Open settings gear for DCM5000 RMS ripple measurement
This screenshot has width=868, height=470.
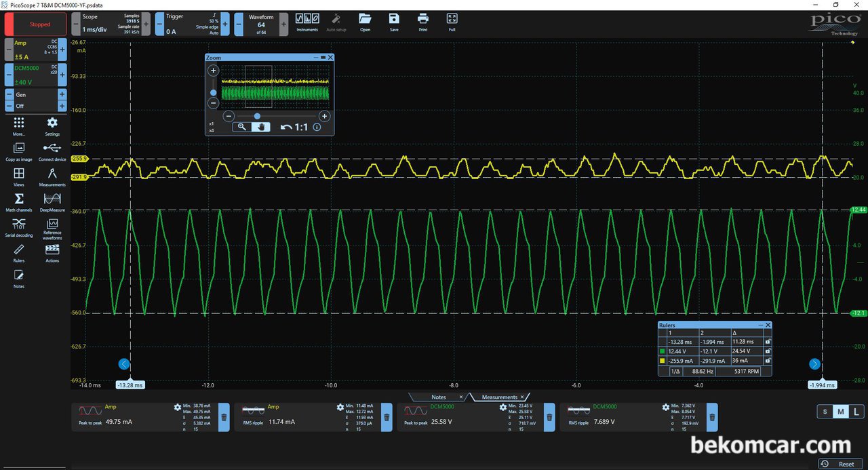point(666,407)
